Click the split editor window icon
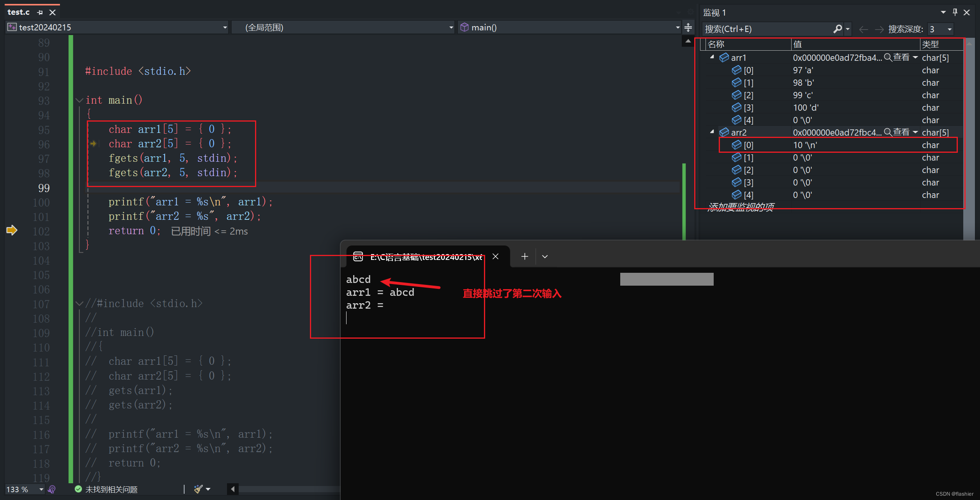The width and height of the screenshot is (980, 500). tap(688, 27)
